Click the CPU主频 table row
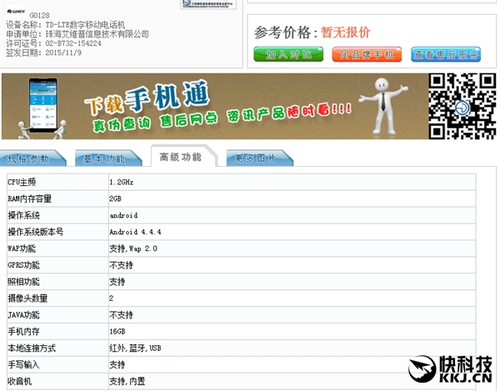 coord(241,182)
